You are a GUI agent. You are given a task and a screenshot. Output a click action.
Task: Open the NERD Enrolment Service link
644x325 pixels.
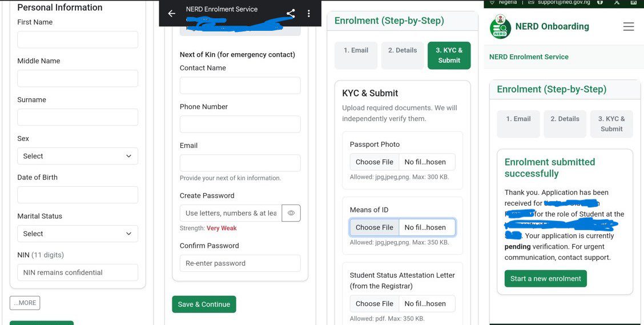(x=529, y=57)
